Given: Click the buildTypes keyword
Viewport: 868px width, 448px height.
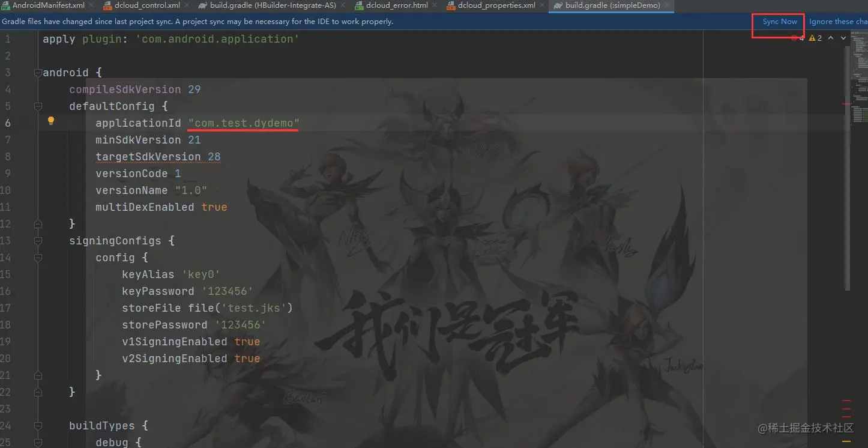Looking at the screenshot, I should click(102, 426).
